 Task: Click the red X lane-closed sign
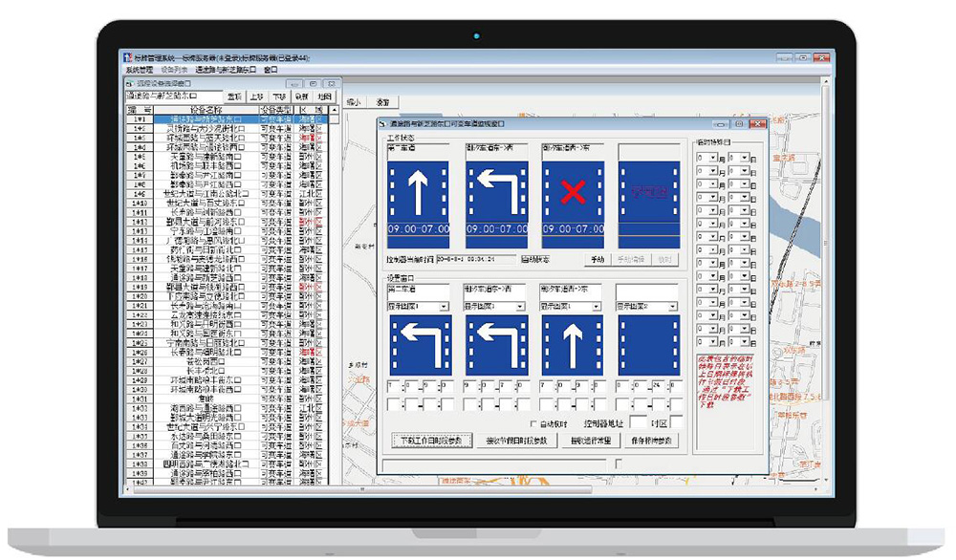(x=573, y=196)
